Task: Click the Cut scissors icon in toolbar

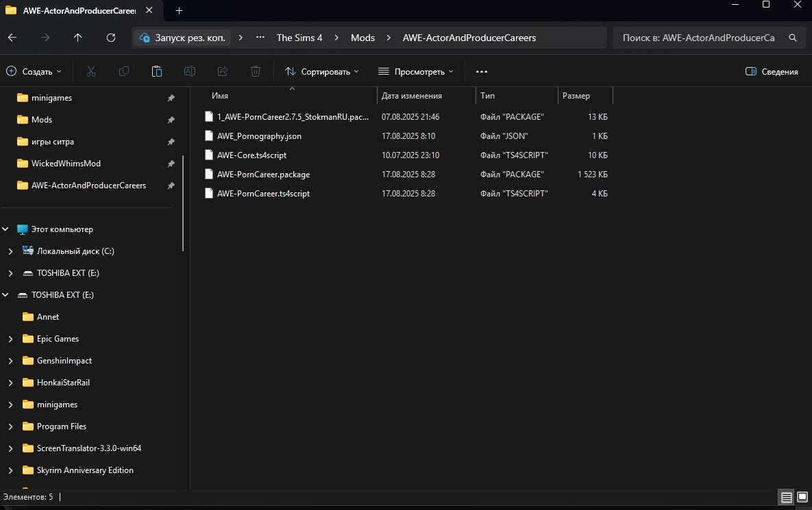Action: click(91, 71)
